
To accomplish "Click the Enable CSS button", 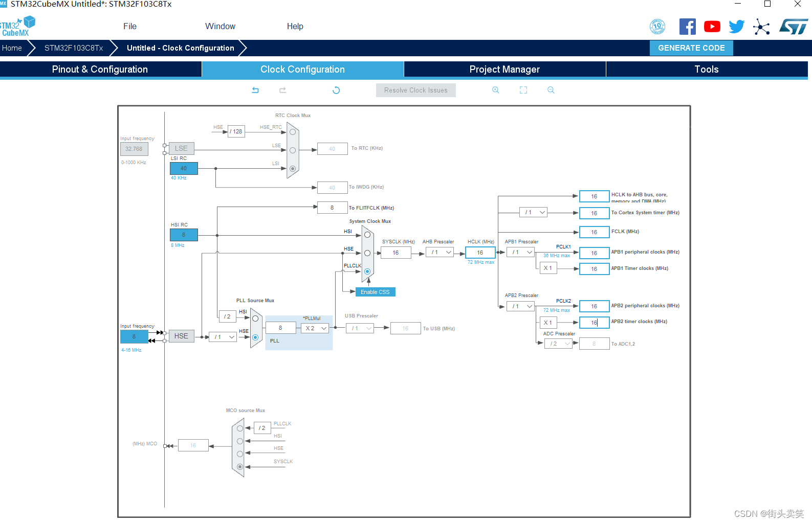I will (375, 292).
